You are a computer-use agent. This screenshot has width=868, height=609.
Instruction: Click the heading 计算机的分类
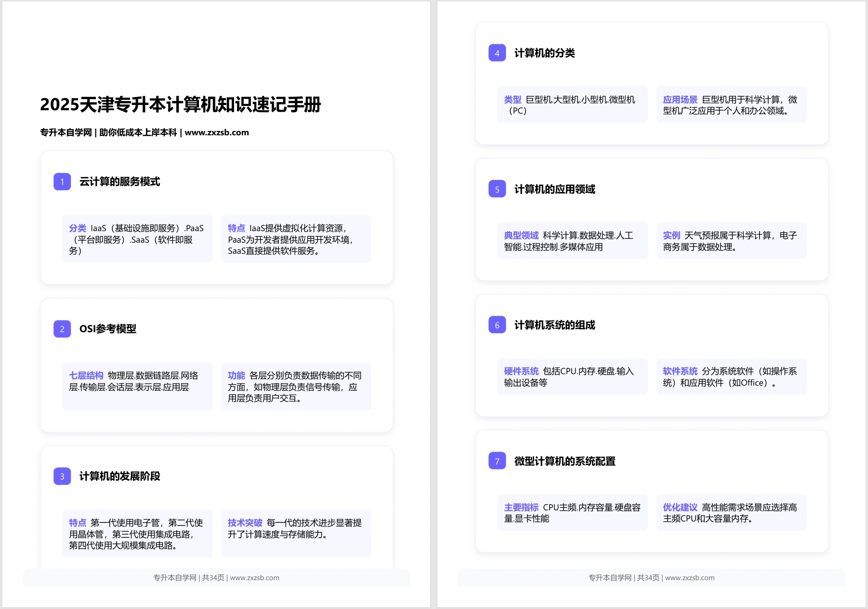pyautogui.click(x=544, y=53)
